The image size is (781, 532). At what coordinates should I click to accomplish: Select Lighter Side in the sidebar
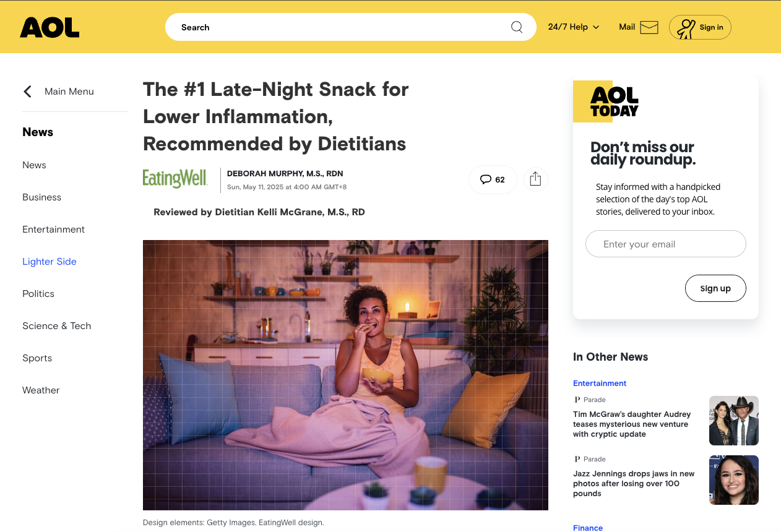[x=50, y=262]
